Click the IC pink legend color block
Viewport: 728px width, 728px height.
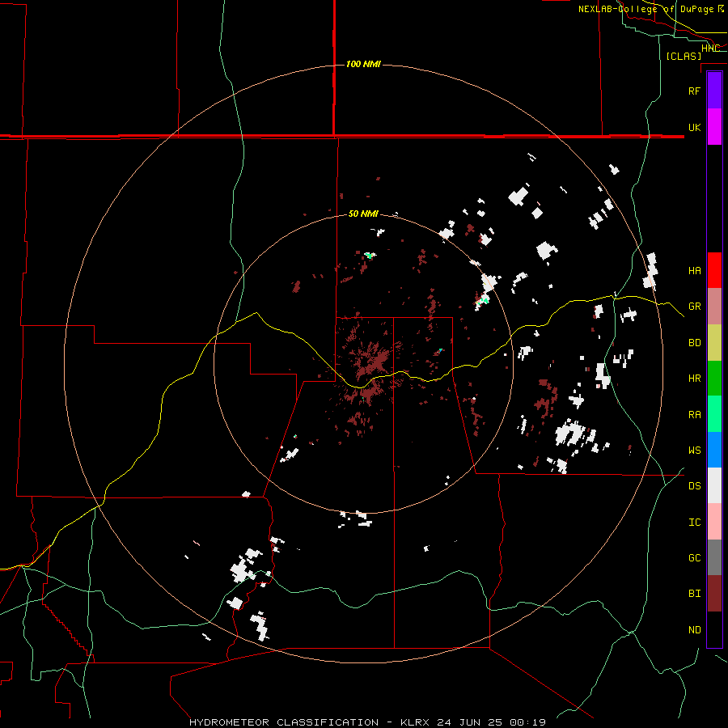[714, 522]
